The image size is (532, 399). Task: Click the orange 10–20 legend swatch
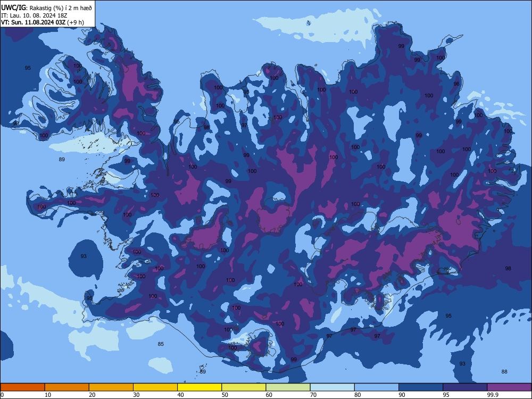pos(67,387)
